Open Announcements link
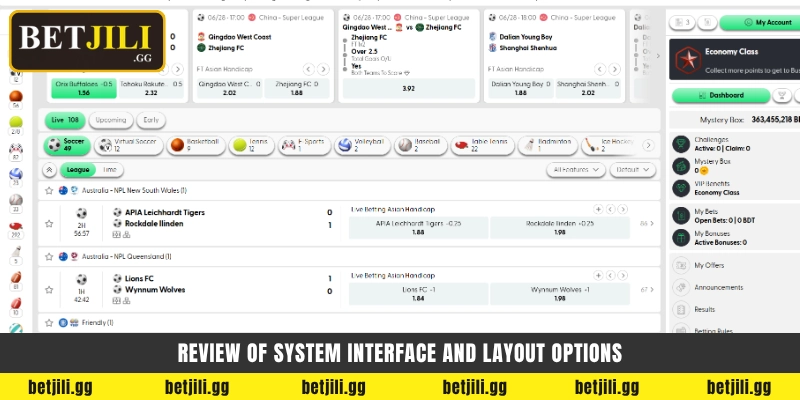This screenshot has height=400, width=800. click(x=718, y=287)
